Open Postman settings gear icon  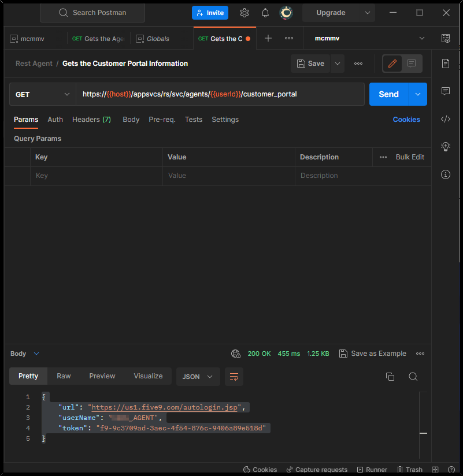245,13
